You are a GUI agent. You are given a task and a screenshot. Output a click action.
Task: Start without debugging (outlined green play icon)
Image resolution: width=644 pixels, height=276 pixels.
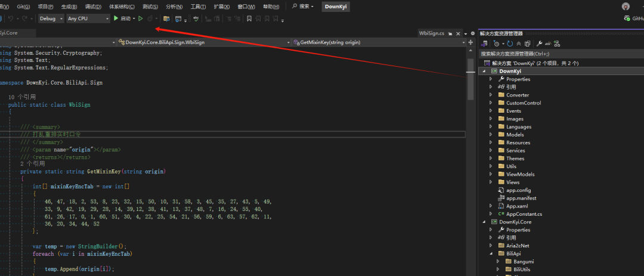pos(141,18)
